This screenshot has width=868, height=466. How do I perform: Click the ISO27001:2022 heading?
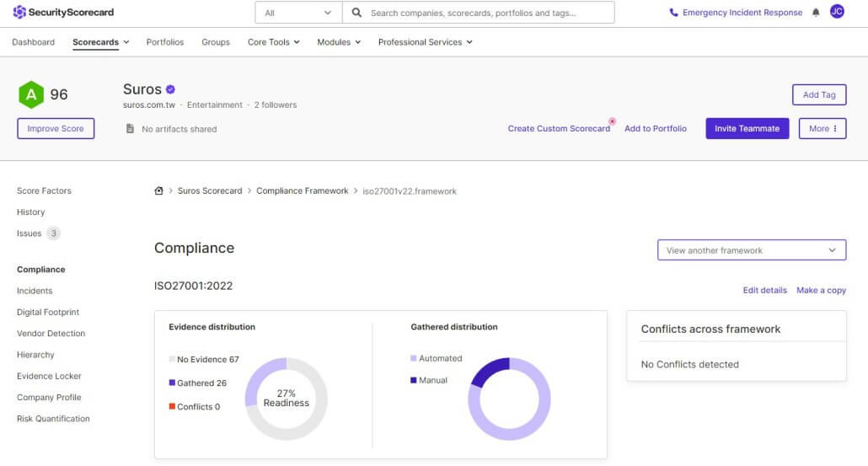click(193, 286)
